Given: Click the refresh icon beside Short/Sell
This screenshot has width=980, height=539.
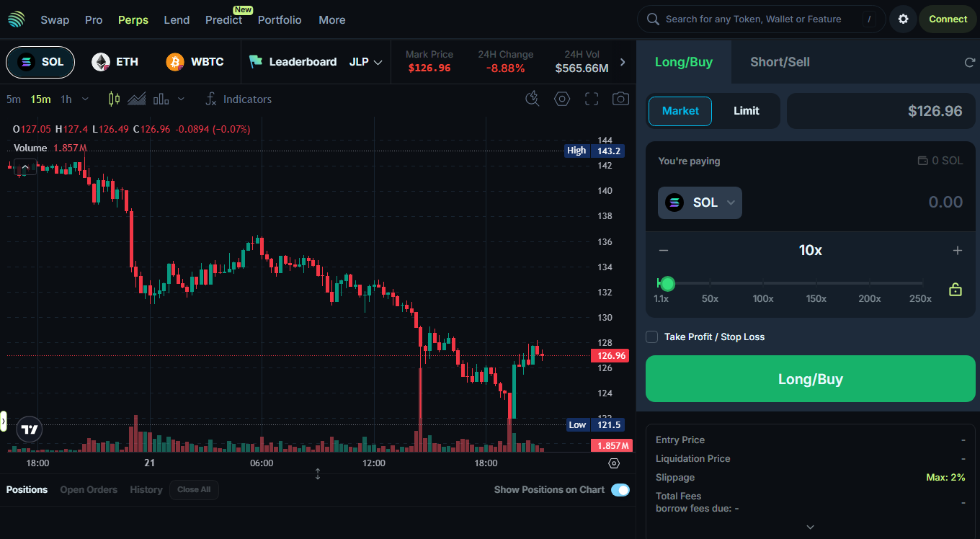Looking at the screenshot, I should click(969, 63).
